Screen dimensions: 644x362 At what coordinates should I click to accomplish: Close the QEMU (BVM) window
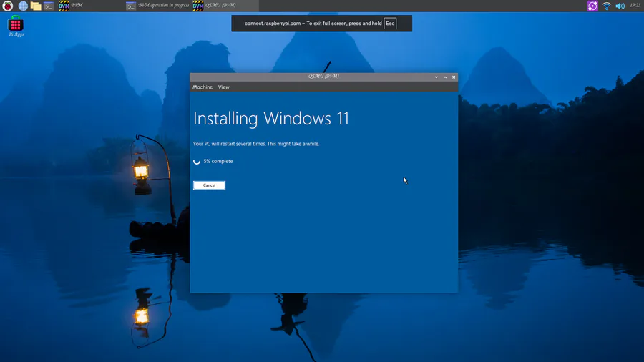pyautogui.click(x=454, y=77)
